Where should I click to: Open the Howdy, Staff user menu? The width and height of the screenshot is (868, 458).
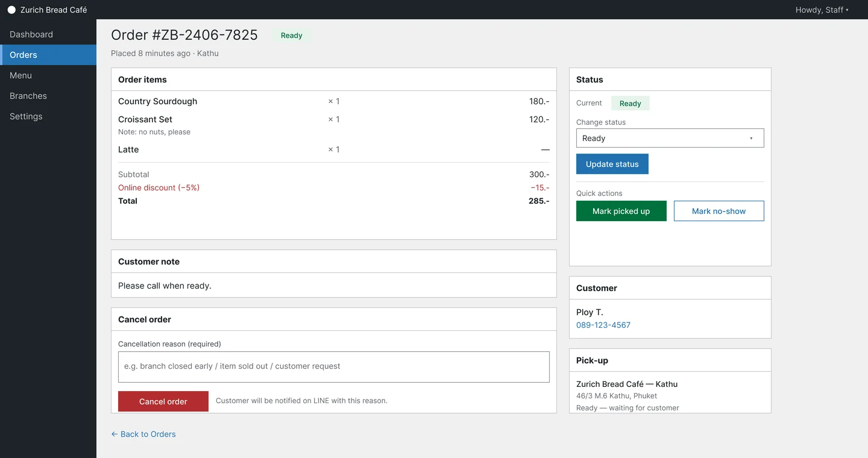[822, 10]
